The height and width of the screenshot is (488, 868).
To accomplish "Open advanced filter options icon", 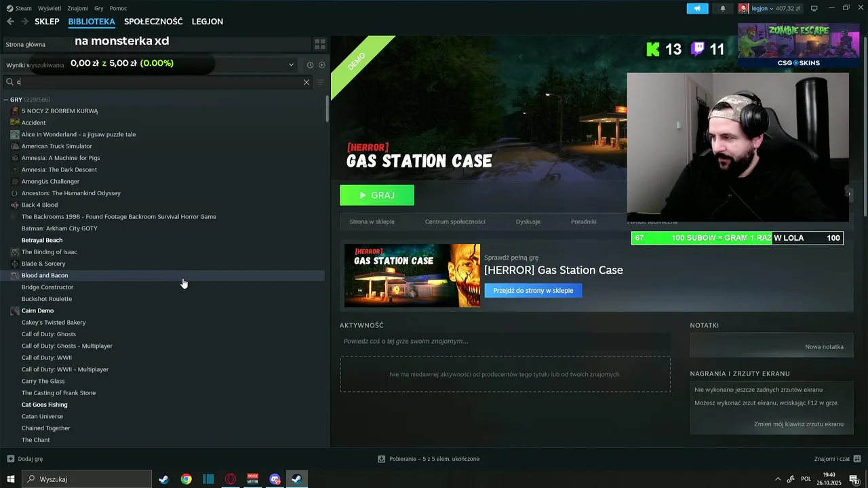I will [x=320, y=82].
